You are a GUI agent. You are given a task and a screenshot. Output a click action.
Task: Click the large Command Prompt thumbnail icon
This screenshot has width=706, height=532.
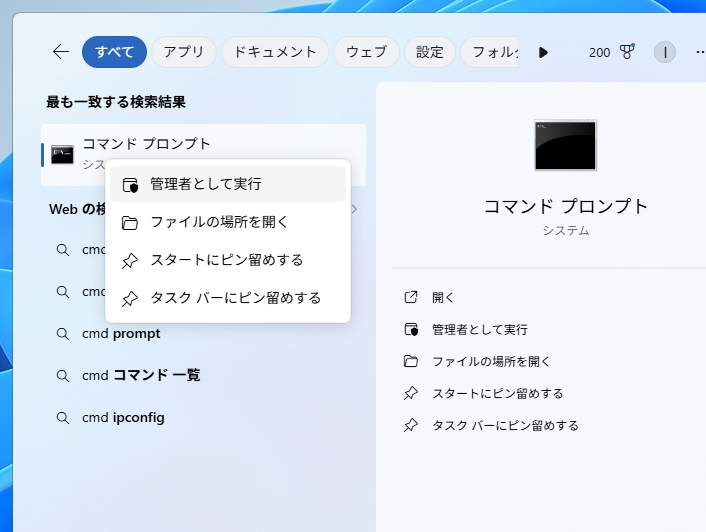click(x=565, y=146)
